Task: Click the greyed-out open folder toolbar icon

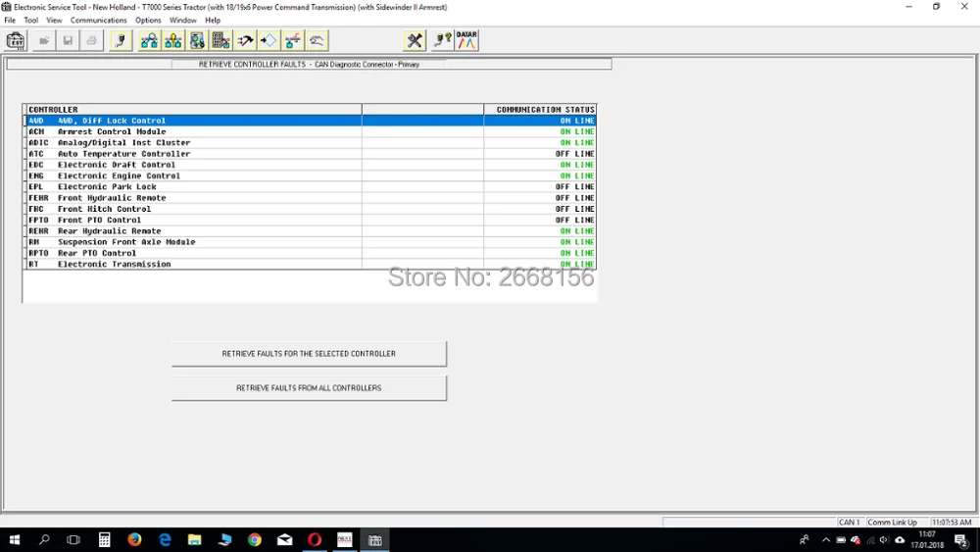Action: click(44, 41)
